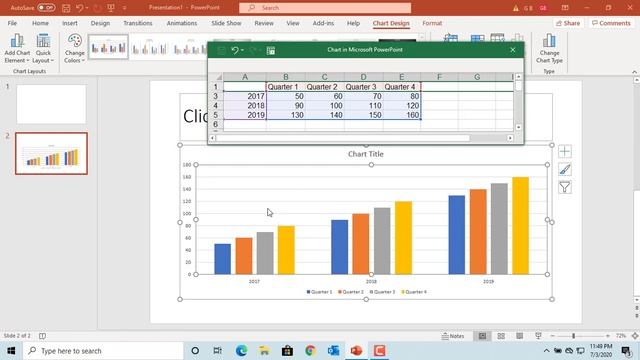
Task: Open the undo dropdown arrow in the data sheet
Action: pyautogui.click(x=242, y=50)
